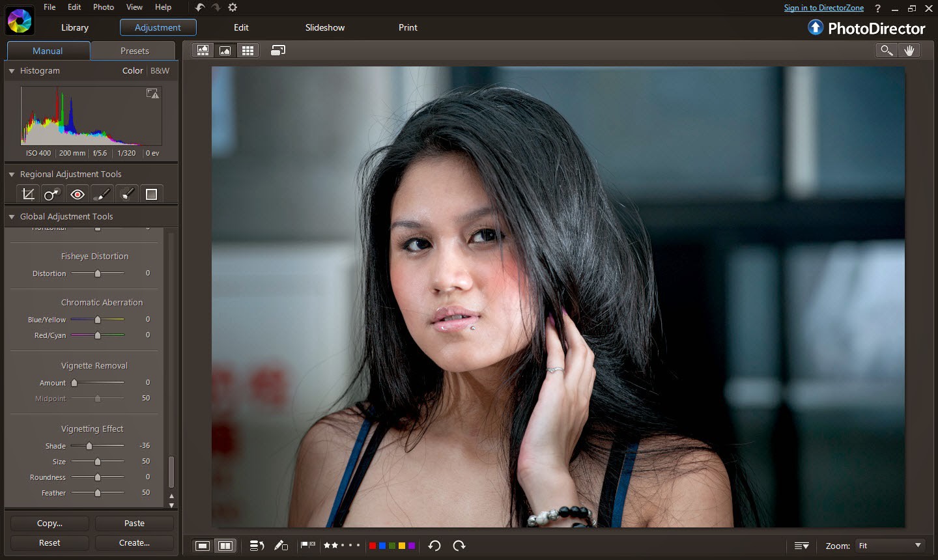Click the Copy... button
The image size is (938, 560).
(50, 524)
